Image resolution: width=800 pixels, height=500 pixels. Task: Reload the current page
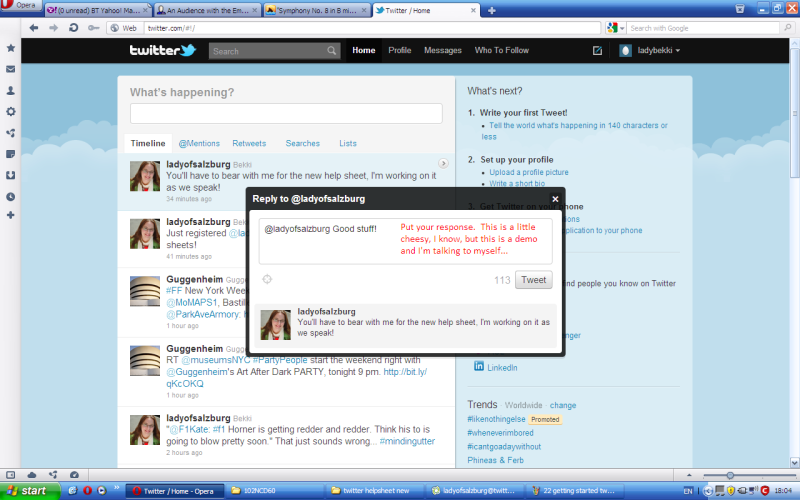coord(73,28)
